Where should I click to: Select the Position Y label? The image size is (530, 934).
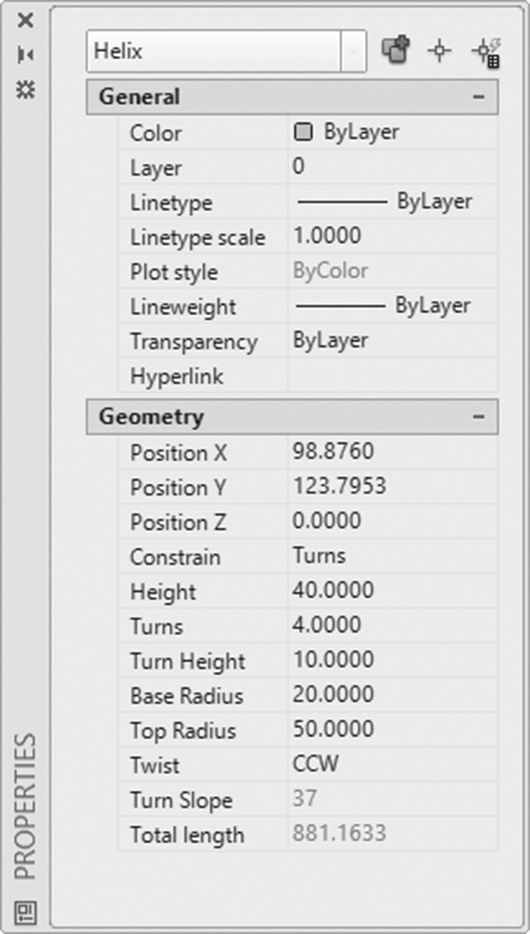[x=179, y=488]
